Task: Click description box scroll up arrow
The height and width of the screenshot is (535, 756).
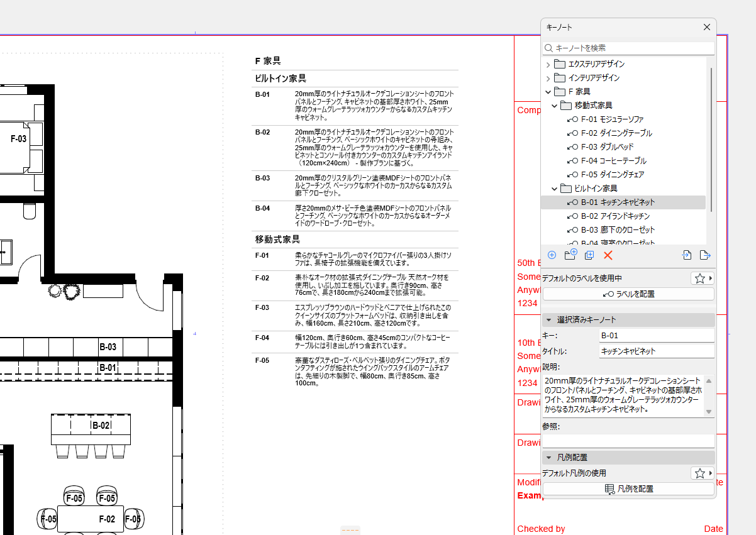Action: point(709,380)
